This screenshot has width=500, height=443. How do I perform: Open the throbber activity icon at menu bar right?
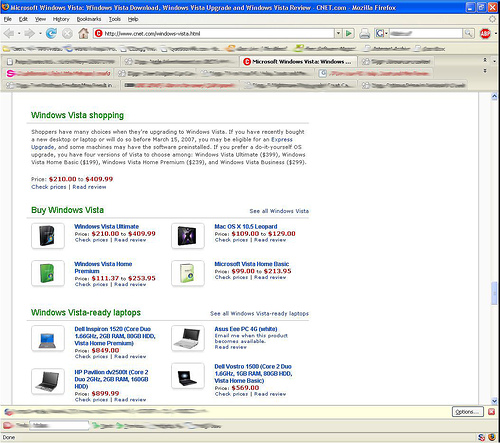point(492,19)
